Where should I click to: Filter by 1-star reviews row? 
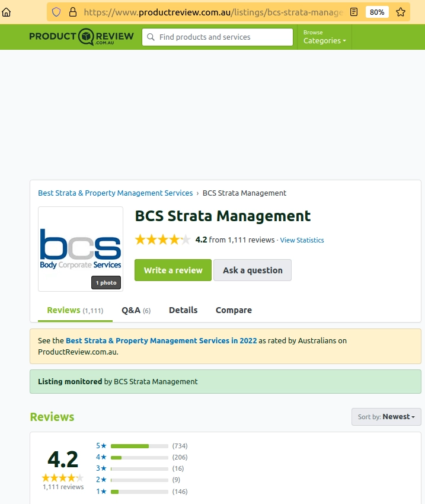click(142, 492)
